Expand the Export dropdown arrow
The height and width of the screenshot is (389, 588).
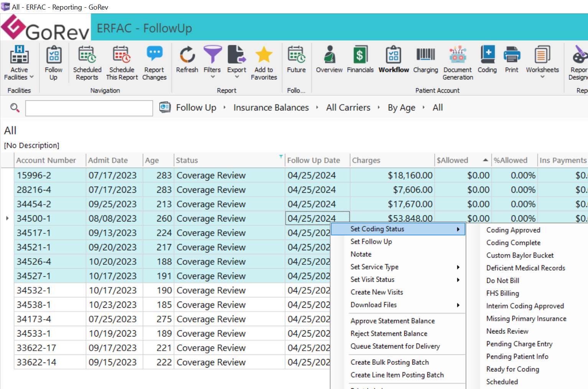[237, 77]
